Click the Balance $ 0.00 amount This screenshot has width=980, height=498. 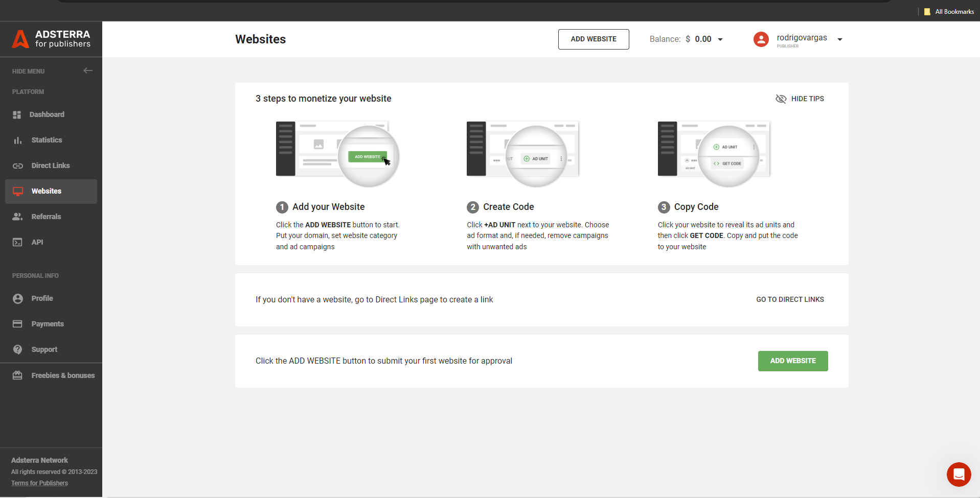tap(698, 39)
